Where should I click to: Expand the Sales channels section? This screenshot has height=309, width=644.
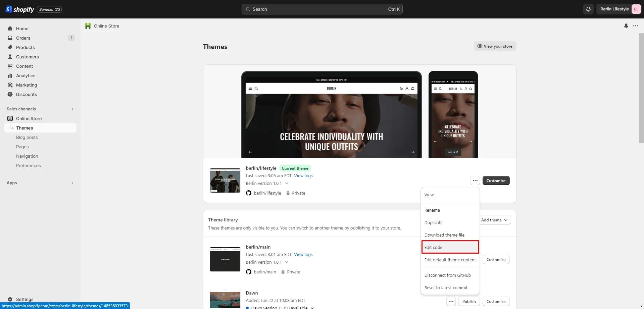coord(72,109)
